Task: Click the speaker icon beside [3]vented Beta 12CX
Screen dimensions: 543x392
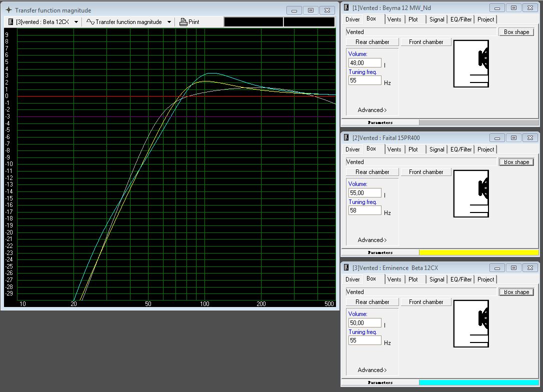Action: (x=10, y=22)
